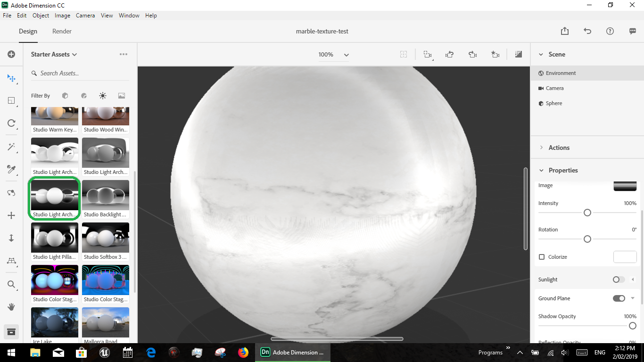The height and width of the screenshot is (362, 644).
Task: Open the Windows Start menu
Action: point(11,352)
